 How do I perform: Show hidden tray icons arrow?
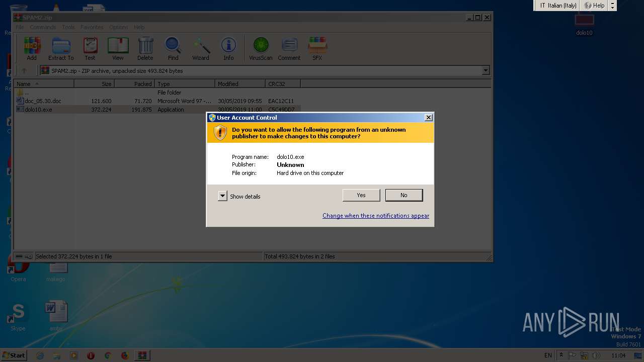pyautogui.click(x=561, y=355)
